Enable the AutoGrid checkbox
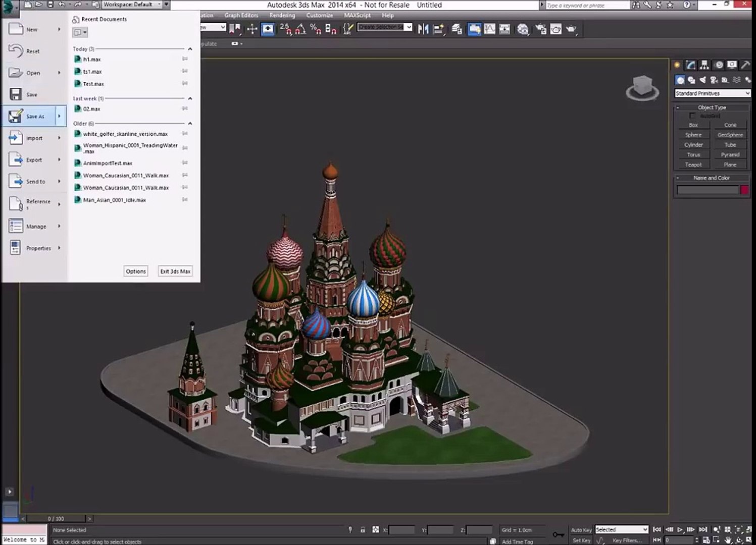756x545 pixels. coord(692,116)
